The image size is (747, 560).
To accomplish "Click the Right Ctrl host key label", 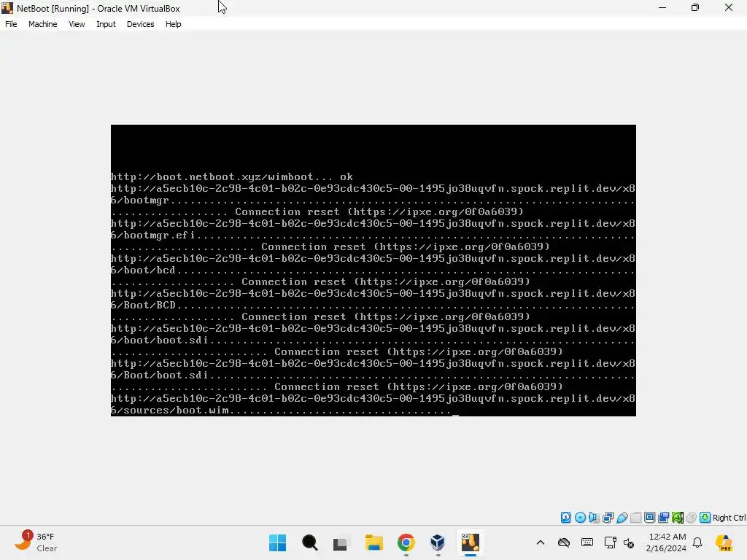I will click(729, 518).
